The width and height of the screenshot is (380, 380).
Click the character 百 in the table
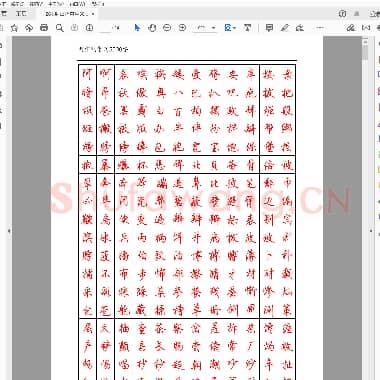click(178, 111)
